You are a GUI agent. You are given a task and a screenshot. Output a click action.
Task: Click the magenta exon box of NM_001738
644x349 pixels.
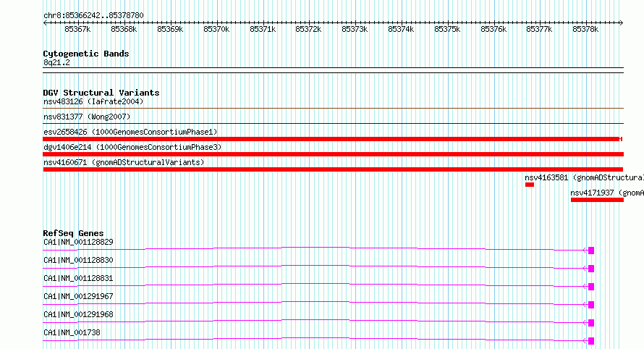[591, 341]
